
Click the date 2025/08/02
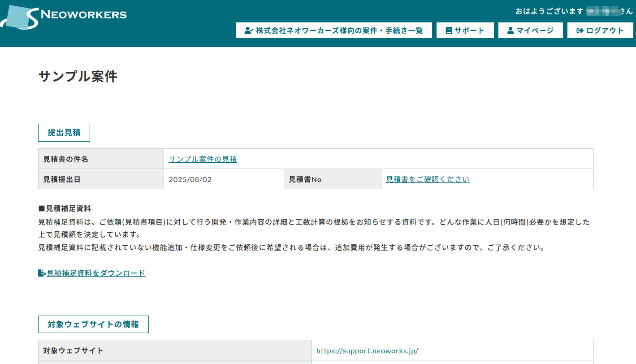point(190,180)
